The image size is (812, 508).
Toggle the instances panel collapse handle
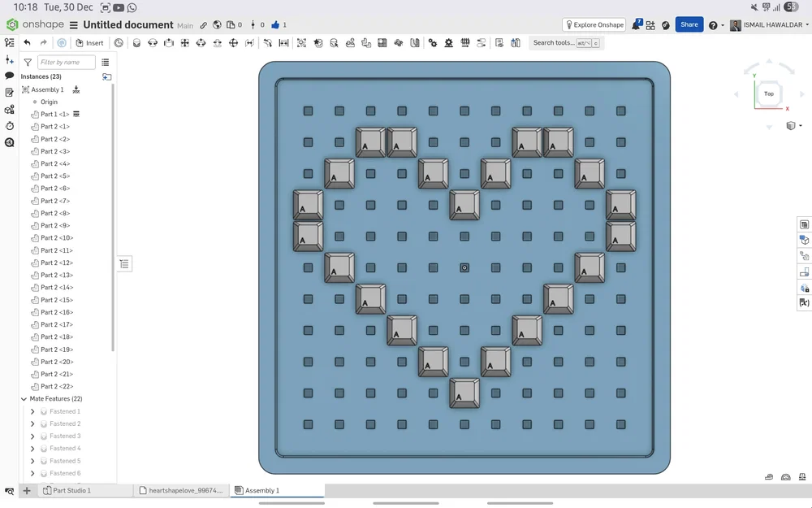click(124, 264)
